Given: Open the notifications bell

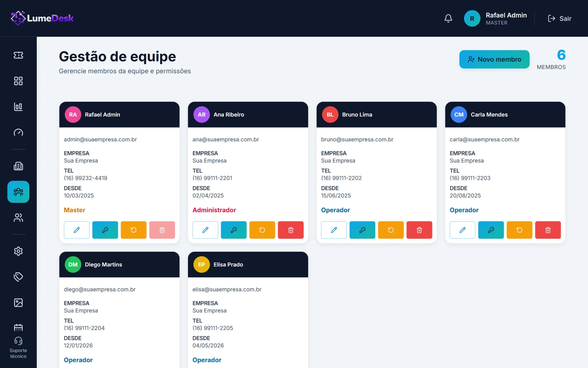Looking at the screenshot, I should pos(448,18).
